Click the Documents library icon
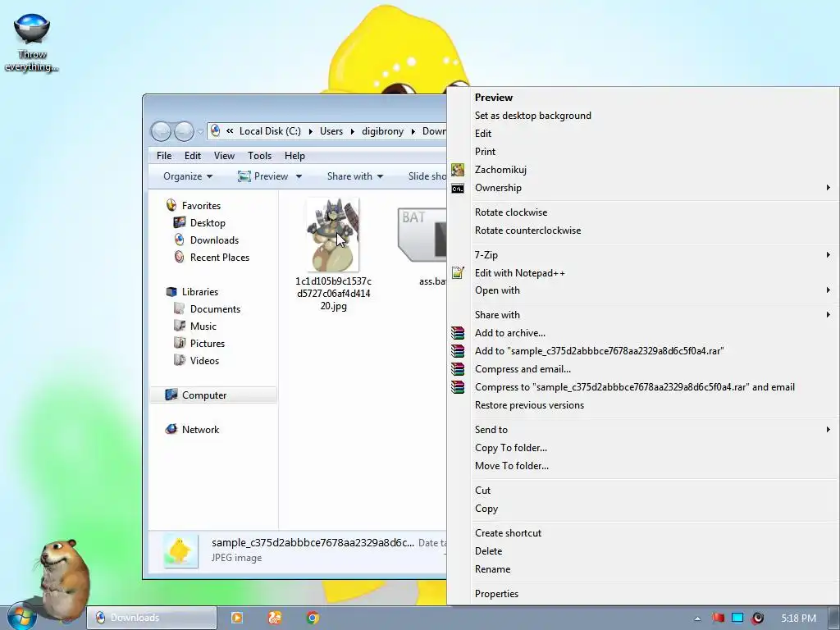This screenshot has width=840, height=630. point(180,308)
